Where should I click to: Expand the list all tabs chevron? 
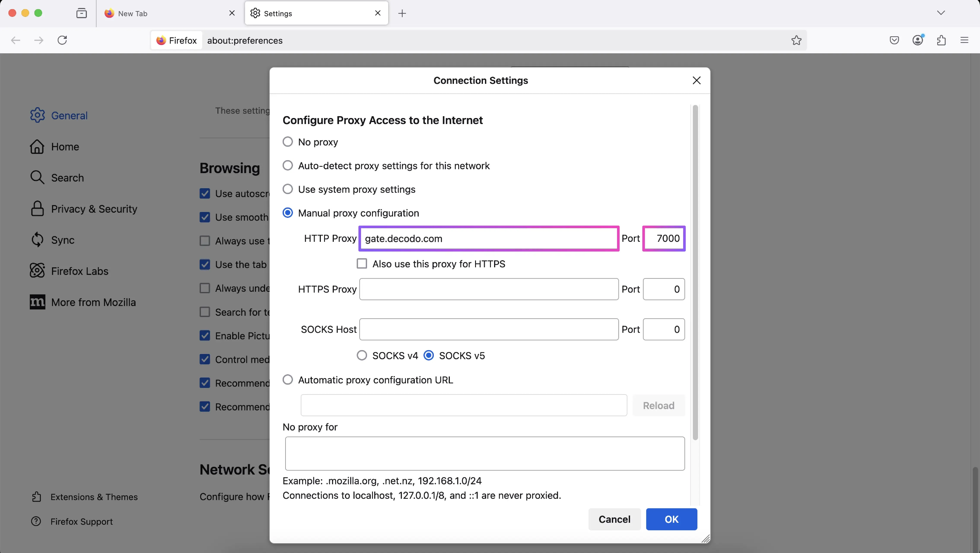click(x=941, y=13)
